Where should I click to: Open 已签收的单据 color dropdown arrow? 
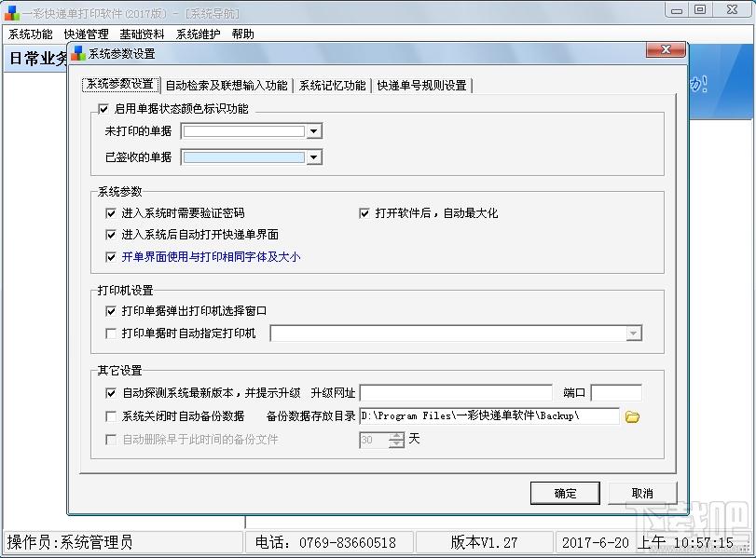click(x=314, y=157)
